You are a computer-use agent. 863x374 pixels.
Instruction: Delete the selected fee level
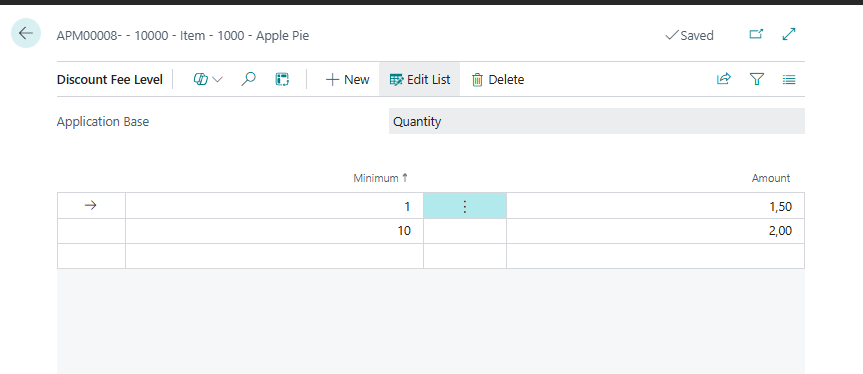pyautogui.click(x=498, y=80)
